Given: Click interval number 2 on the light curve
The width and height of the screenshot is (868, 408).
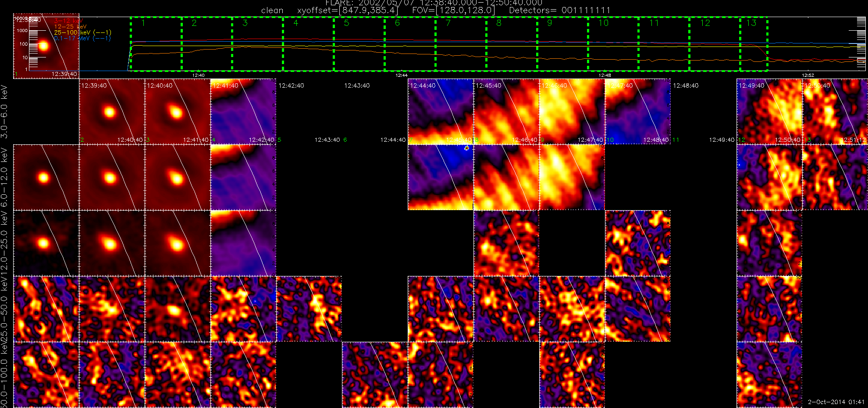Looking at the screenshot, I should [194, 23].
